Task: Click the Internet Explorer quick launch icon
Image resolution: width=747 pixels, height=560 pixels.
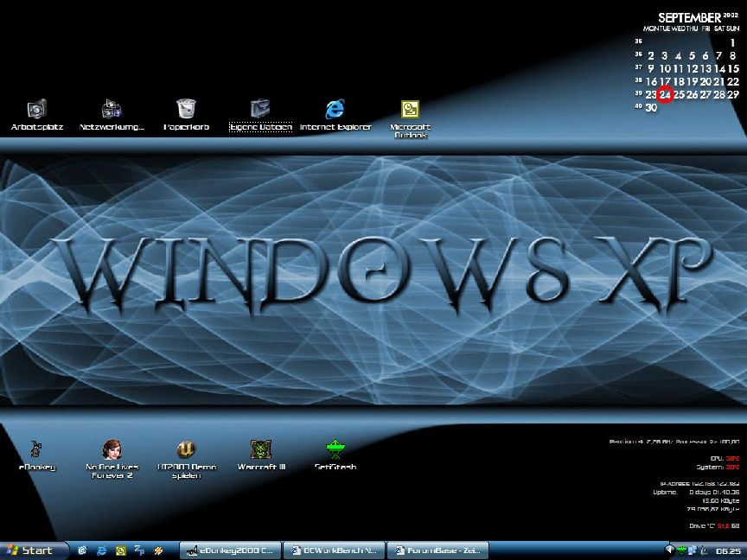Action: click(101, 550)
